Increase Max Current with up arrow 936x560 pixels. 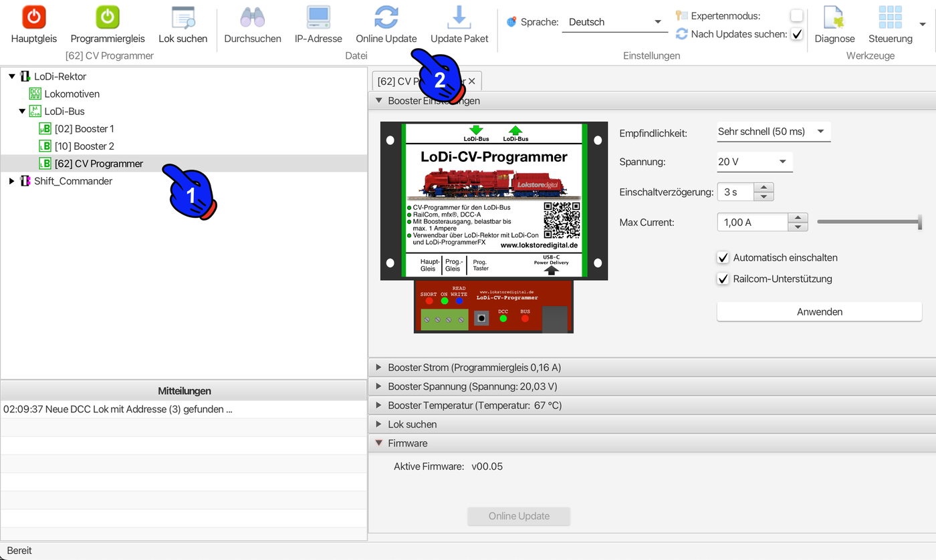click(x=798, y=217)
